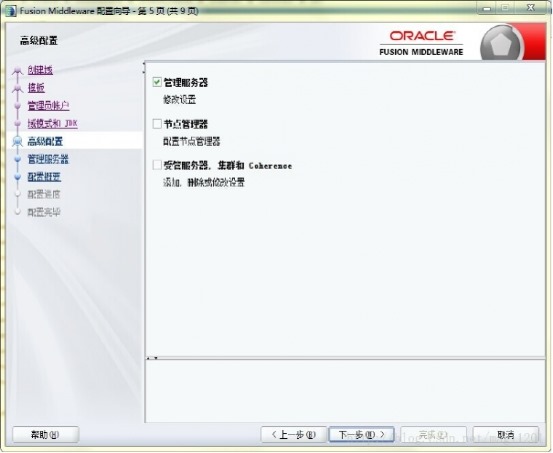Go back with 上一步 button
553x453 pixels.
coord(293,435)
